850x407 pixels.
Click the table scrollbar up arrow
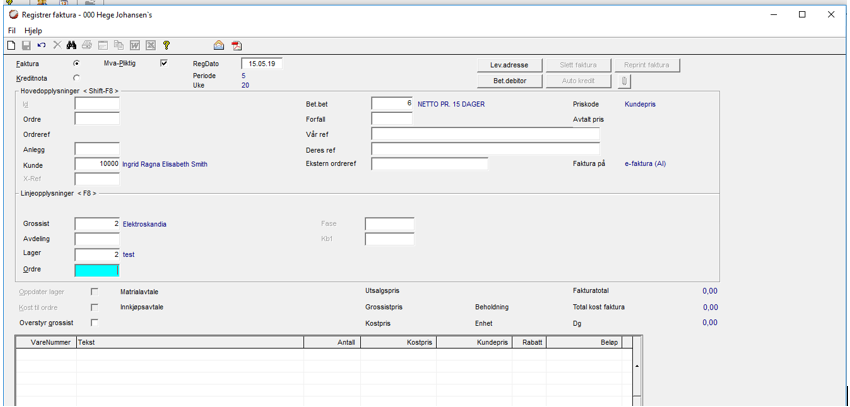[x=637, y=366]
